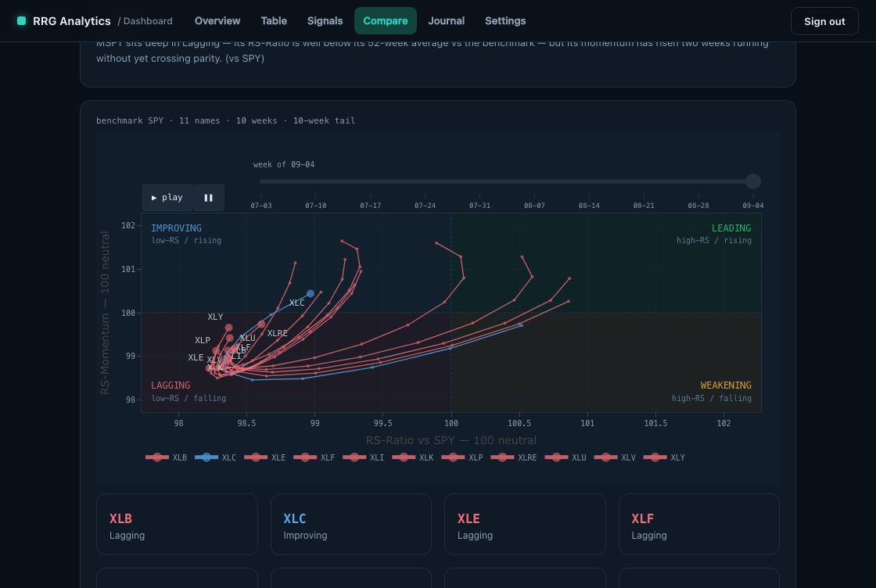Jump to the 08-07 timeline tick

click(534, 206)
